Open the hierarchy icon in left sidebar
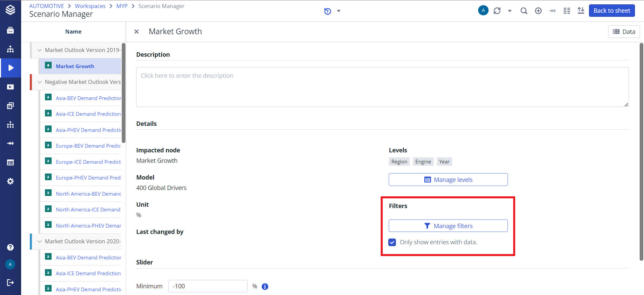This screenshot has width=644, height=295. pyautogui.click(x=10, y=49)
